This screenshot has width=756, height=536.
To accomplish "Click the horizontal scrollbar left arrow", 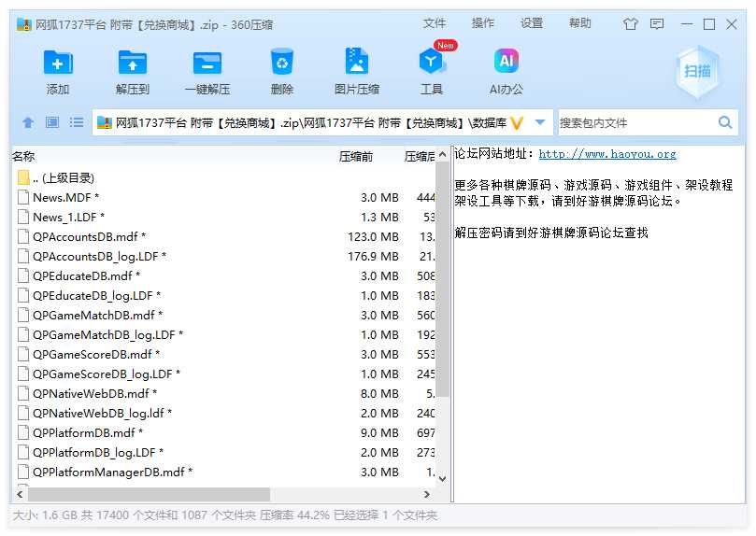I will 20,494.
